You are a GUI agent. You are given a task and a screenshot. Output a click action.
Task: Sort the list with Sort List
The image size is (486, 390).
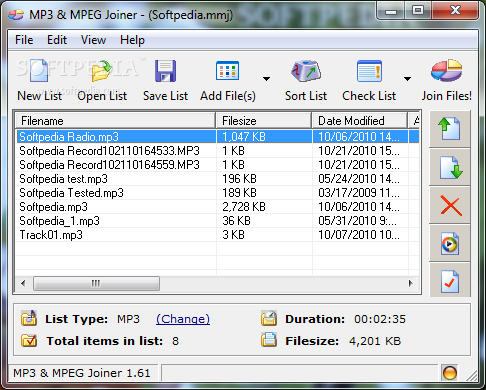306,81
